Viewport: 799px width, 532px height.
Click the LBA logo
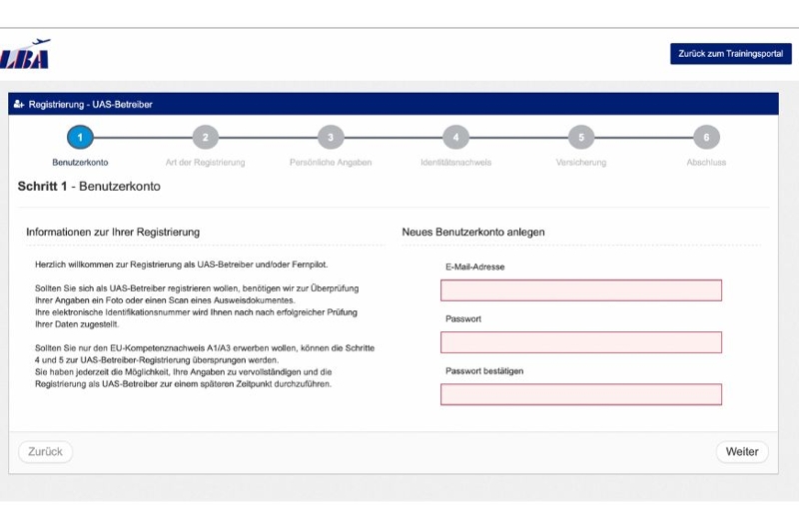point(25,55)
